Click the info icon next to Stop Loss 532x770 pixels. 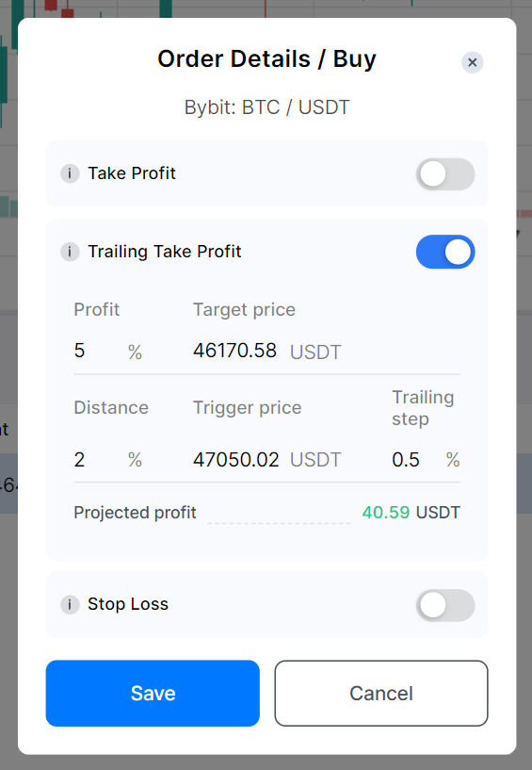pyautogui.click(x=70, y=604)
